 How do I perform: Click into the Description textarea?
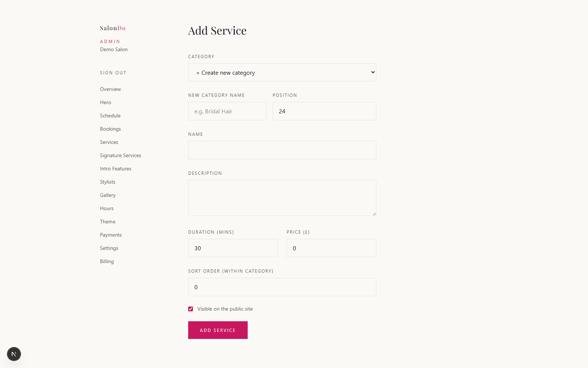(282, 198)
